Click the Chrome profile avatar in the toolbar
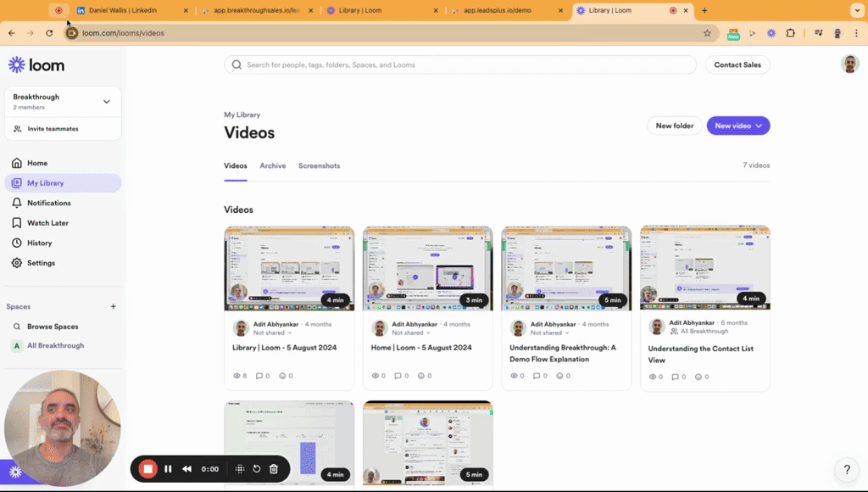The height and width of the screenshot is (492, 868). 837,33
